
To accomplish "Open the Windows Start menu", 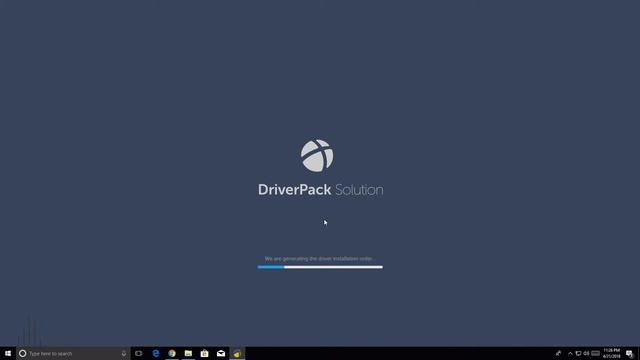I will pyautogui.click(x=8, y=353).
